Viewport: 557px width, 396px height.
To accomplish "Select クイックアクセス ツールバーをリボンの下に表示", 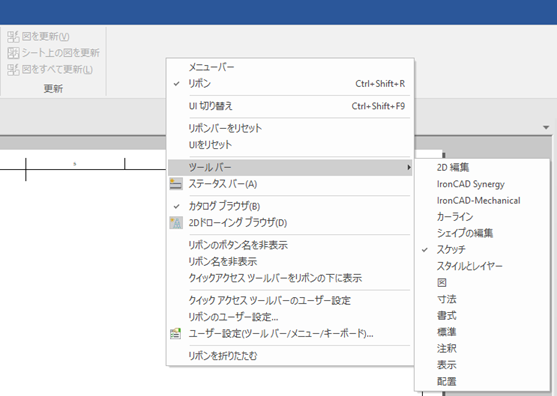I will click(x=290, y=278).
